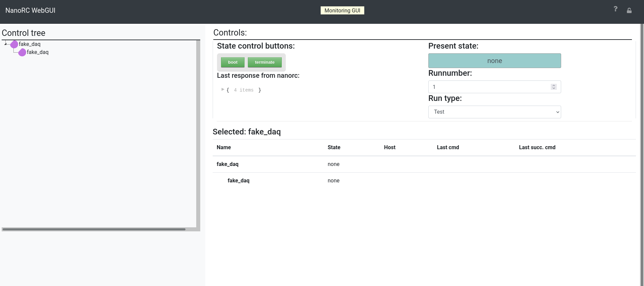This screenshot has height=286, width=644.
Task: Click the indented fake_daq table row name
Action: (238, 180)
